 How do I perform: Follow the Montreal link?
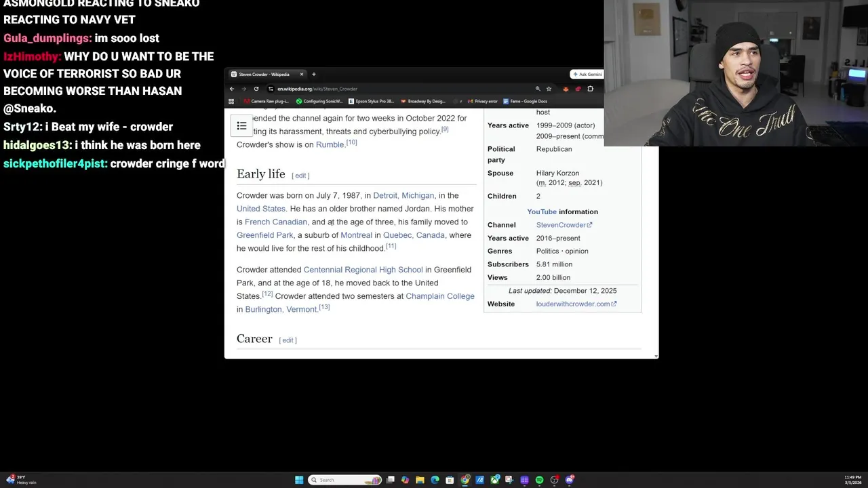pos(357,235)
